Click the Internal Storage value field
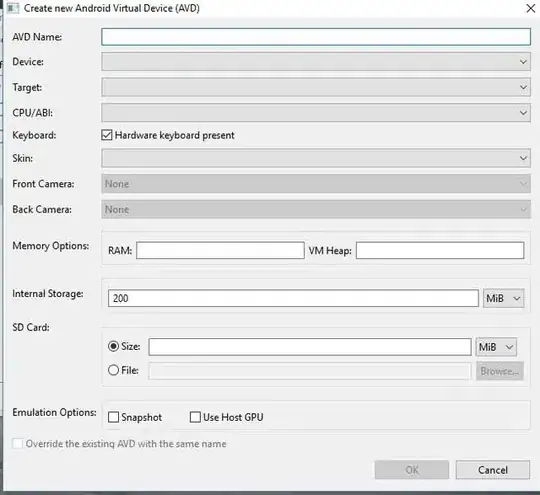Image resolution: width=540 pixels, height=495 pixels. click(x=293, y=298)
